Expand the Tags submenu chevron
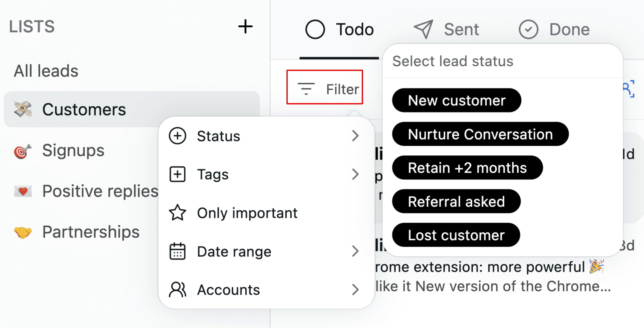The width and height of the screenshot is (644, 328). click(355, 174)
